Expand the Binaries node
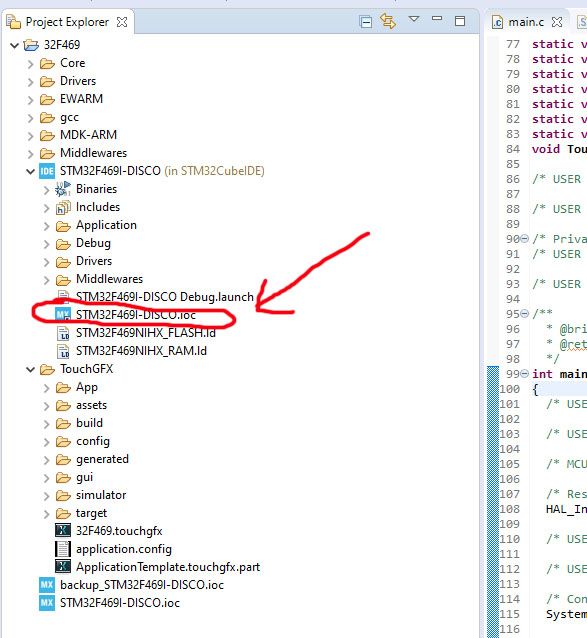 pos(46,190)
